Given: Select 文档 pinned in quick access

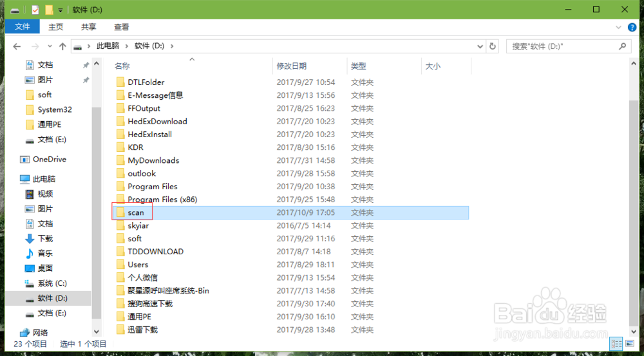Looking at the screenshot, I should [x=45, y=65].
